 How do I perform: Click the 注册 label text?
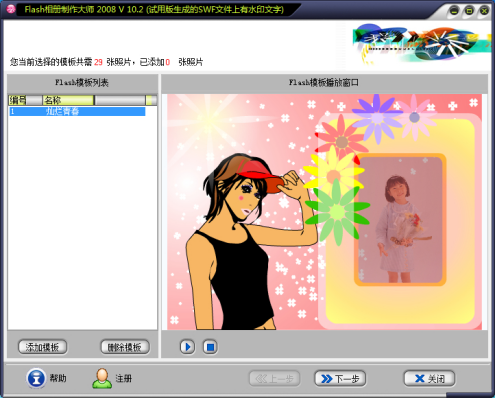pyautogui.click(x=124, y=378)
